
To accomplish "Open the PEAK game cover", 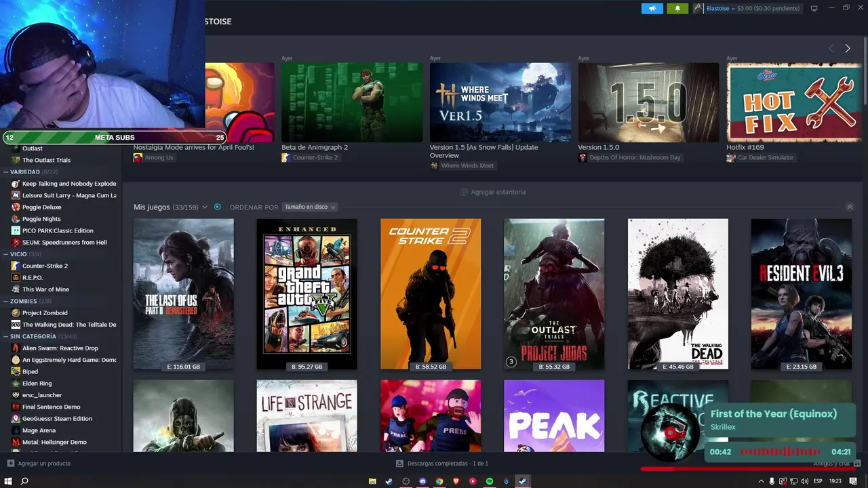I will [554, 415].
